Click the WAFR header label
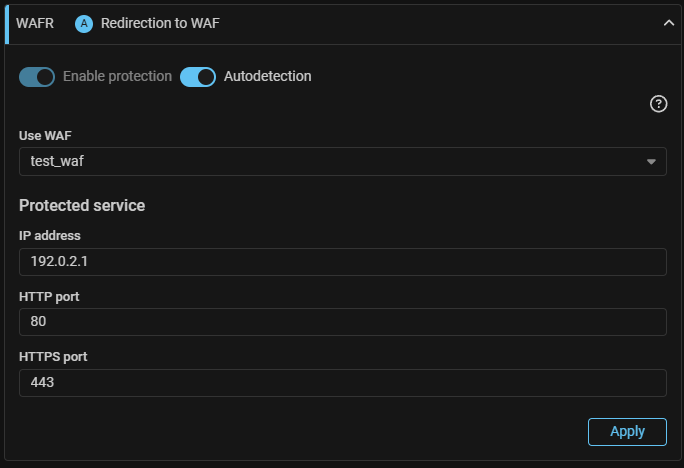 coord(35,23)
